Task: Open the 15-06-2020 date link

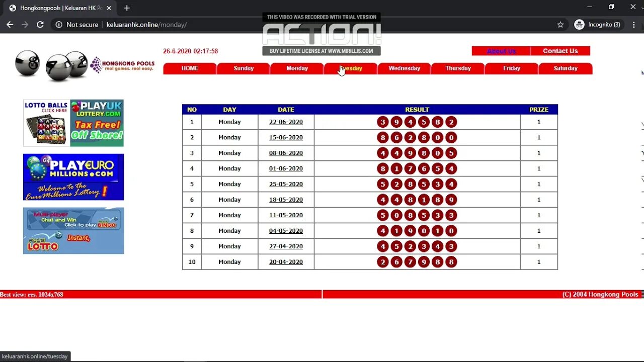Action: [286, 138]
